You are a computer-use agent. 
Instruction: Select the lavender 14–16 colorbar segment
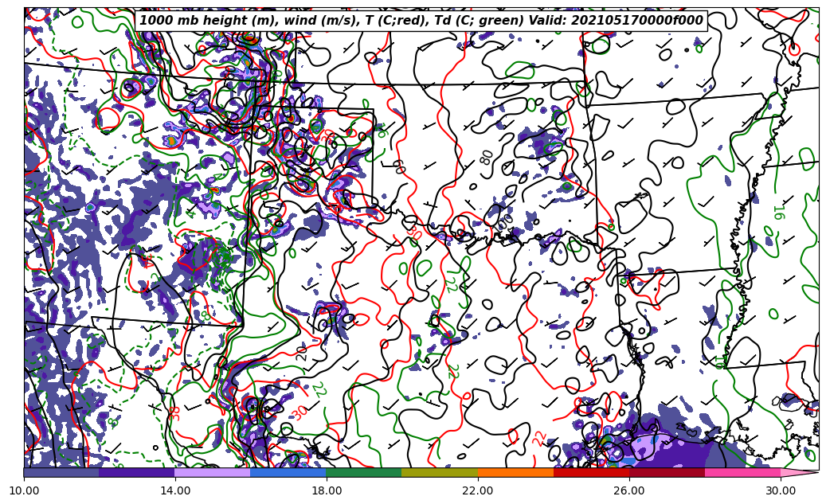(213, 472)
